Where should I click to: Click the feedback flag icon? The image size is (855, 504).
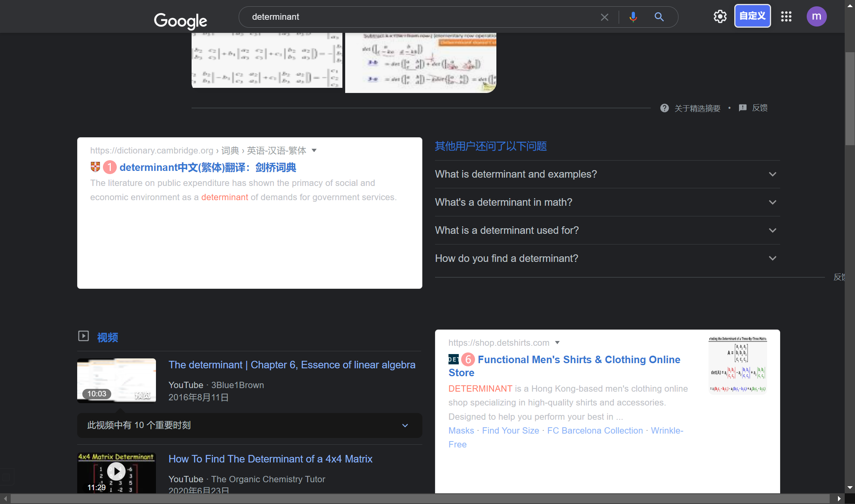coord(743,108)
